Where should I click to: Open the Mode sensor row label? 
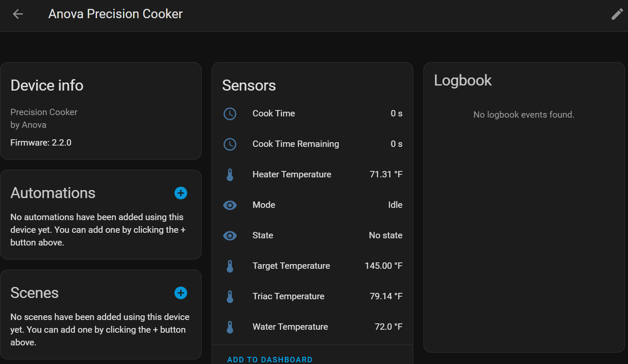tap(264, 205)
